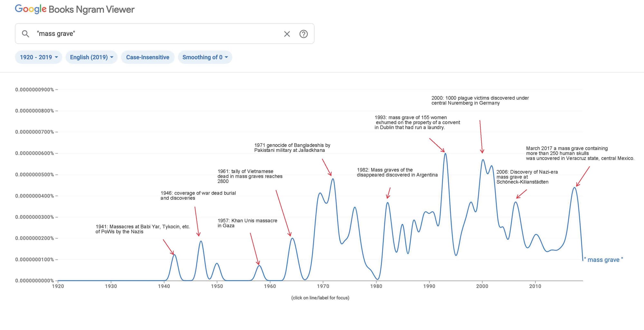Open the English (2019) corpus dropdown
Viewport: 644px width, 330px height.
click(x=91, y=57)
